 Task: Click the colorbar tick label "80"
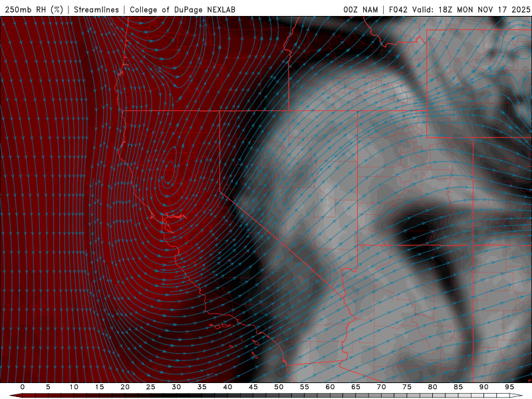433,387
